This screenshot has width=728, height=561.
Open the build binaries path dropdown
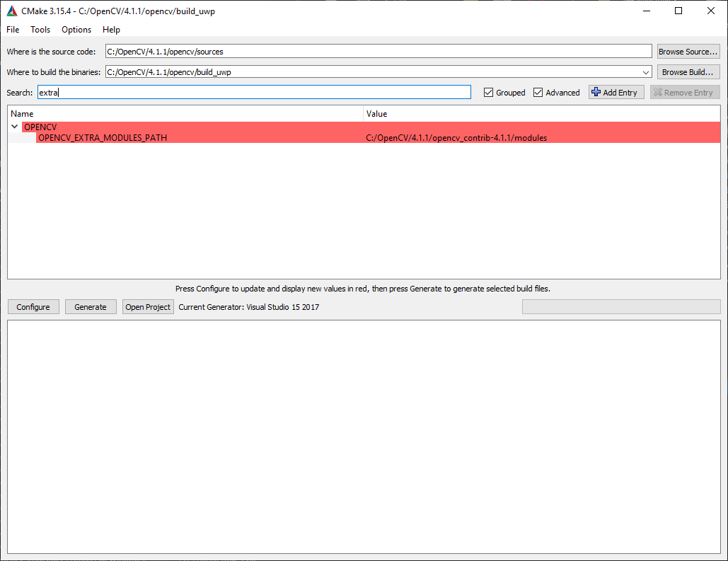[645, 72]
